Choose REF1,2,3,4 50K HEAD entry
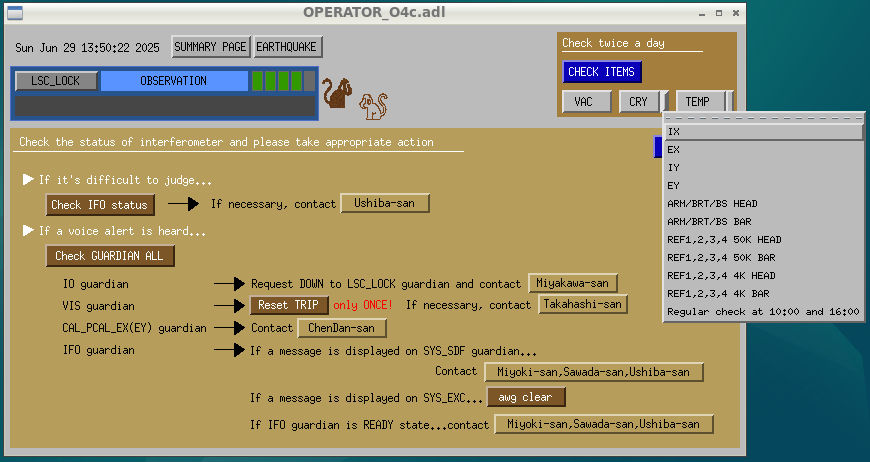The width and height of the screenshot is (870, 462). (763, 240)
